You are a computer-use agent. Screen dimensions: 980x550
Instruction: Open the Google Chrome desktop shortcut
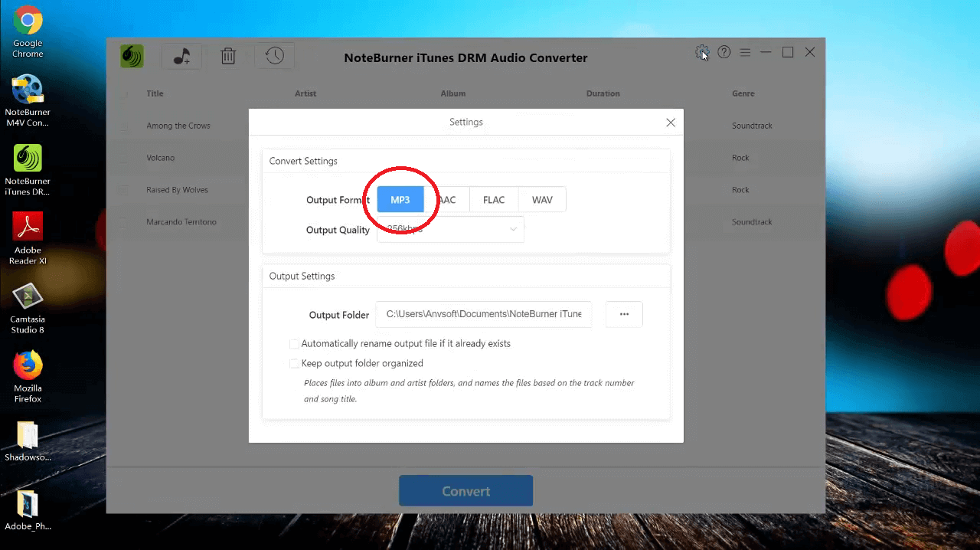click(28, 31)
